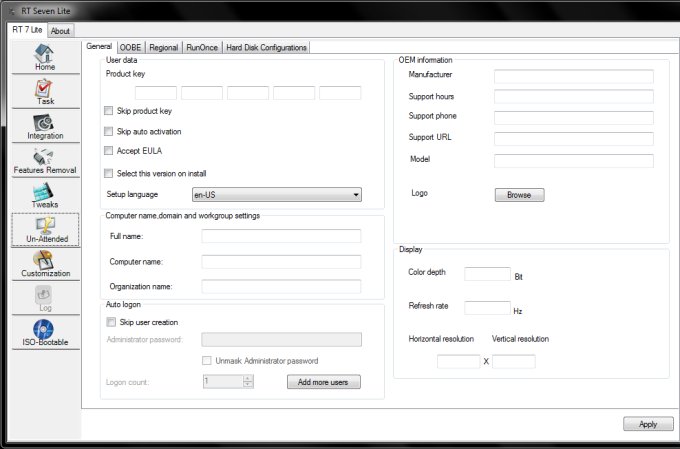Open the Integration section

pos(44,128)
